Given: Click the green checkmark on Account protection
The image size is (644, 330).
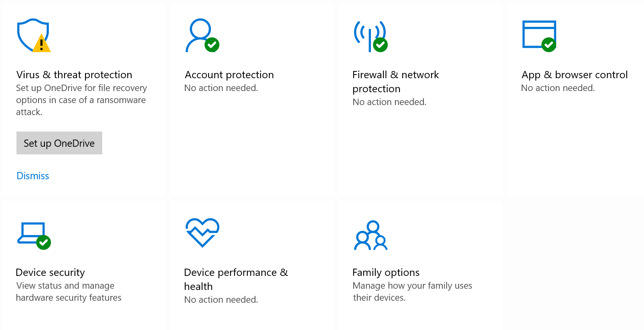Looking at the screenshot, I should [x=213, y=45].
